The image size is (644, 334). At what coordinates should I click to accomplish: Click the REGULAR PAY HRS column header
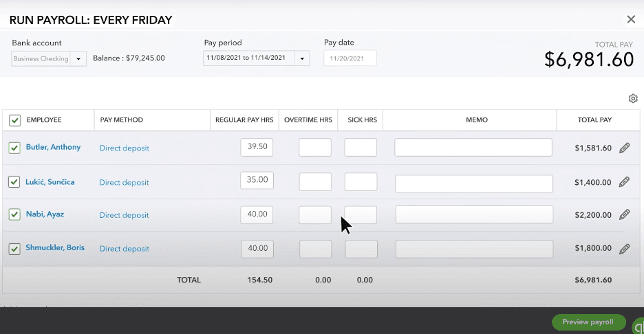click(x=244, y=120)
